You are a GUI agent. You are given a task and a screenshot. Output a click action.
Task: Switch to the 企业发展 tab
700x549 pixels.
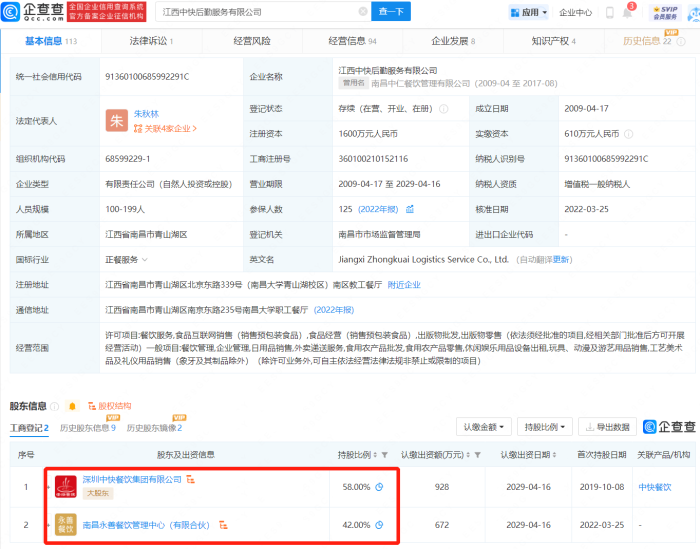tap(453, 41)
